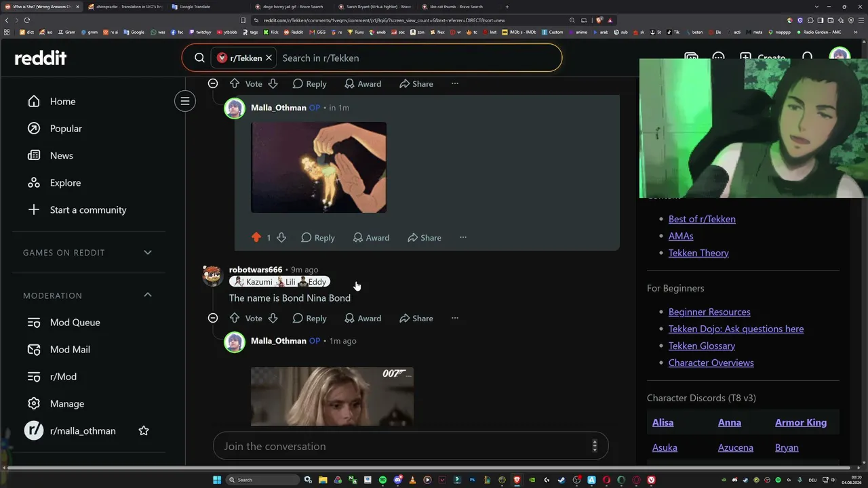Select Start a community
The height and width of the screenshot is (488, 868).
(88, 209)
